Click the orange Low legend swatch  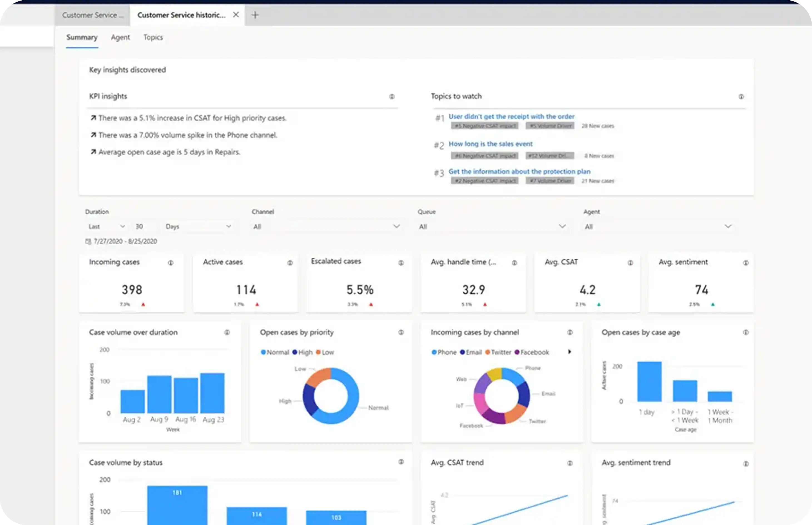pyautogui.click(x=318, y=352)
